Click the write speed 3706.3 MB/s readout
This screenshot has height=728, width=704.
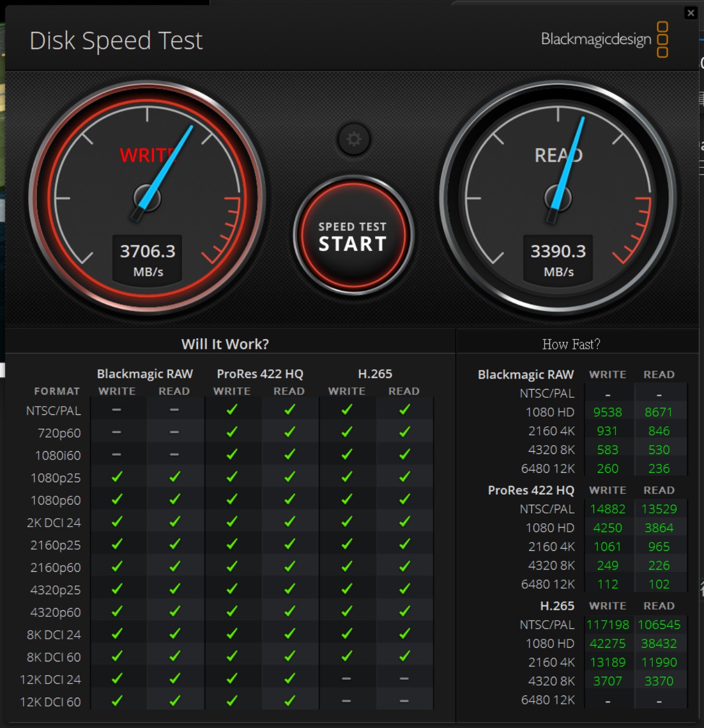pyautogui.click(x=148, y=260)
